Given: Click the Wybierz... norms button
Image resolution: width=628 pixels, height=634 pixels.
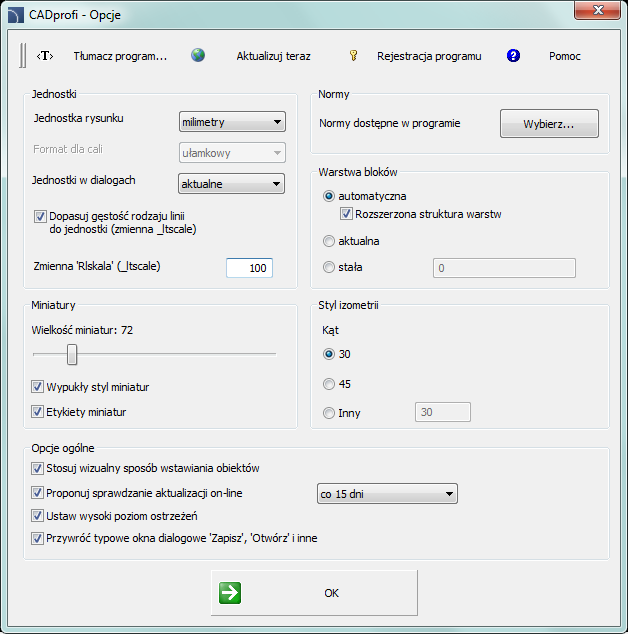Looking at the screenshot, I should click(549, 123).
